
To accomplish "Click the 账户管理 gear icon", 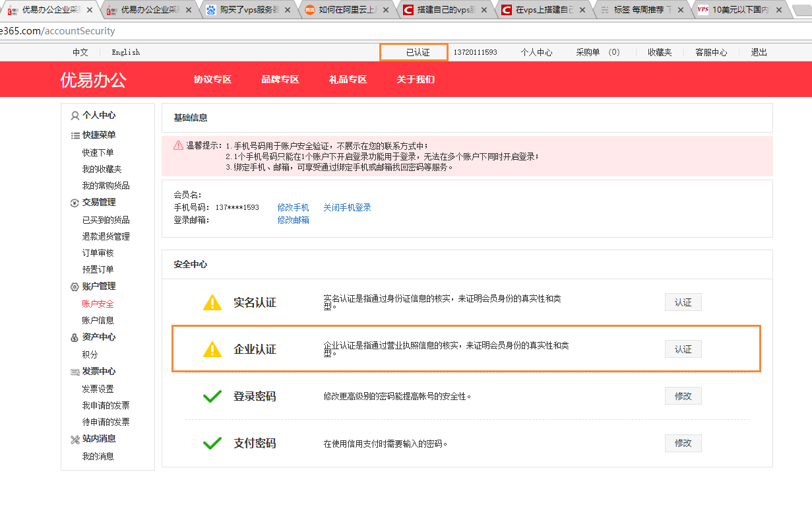I will click(75, 287).
